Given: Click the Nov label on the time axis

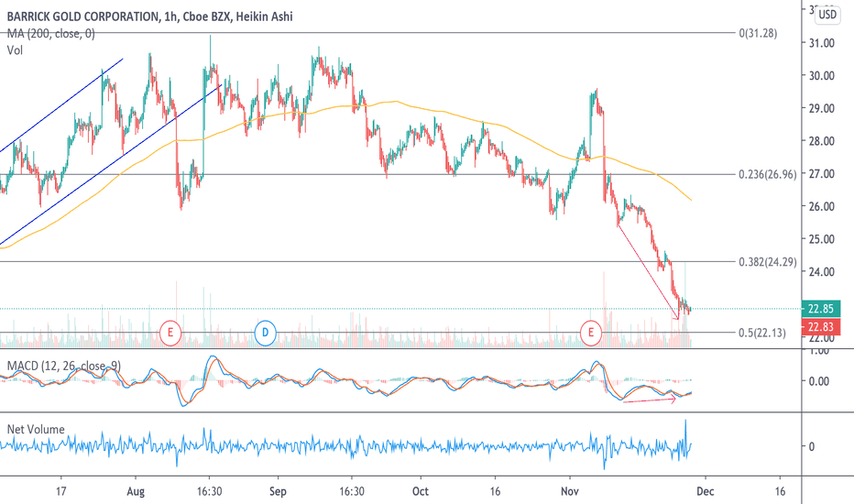Looking at the screenshot, I should point(570,491).
